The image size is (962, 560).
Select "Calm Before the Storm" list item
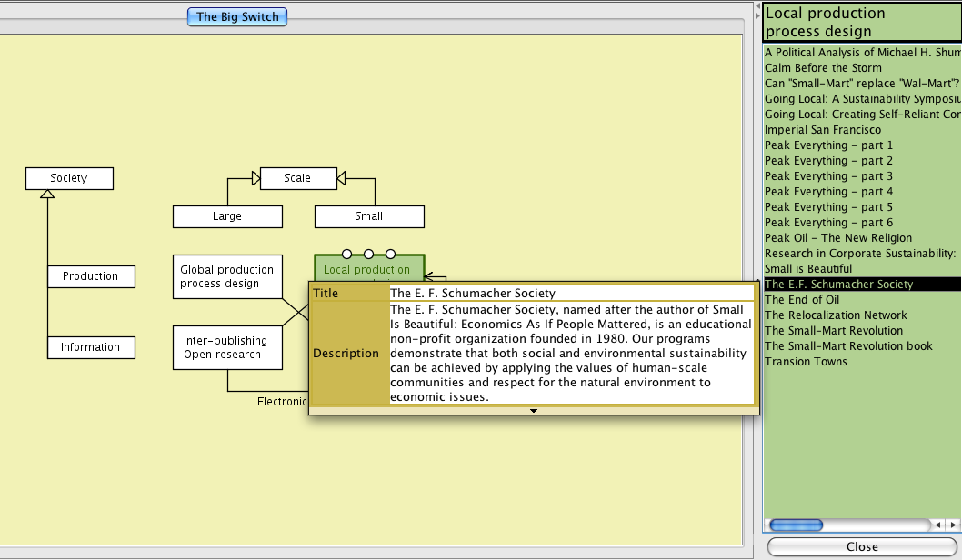(x=823, y=68)
